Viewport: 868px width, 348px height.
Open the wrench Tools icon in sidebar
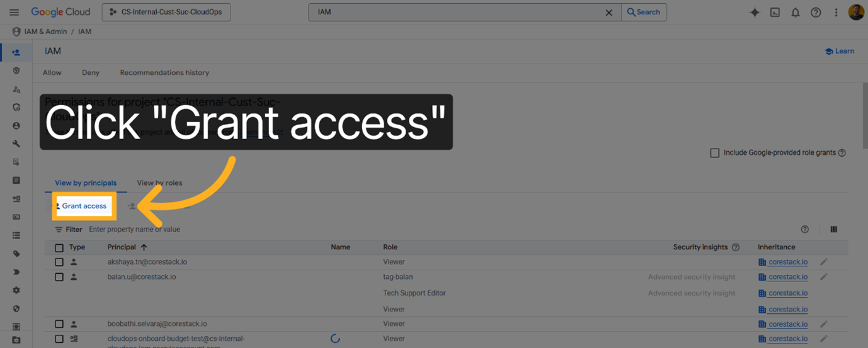[x=16, y=143]
